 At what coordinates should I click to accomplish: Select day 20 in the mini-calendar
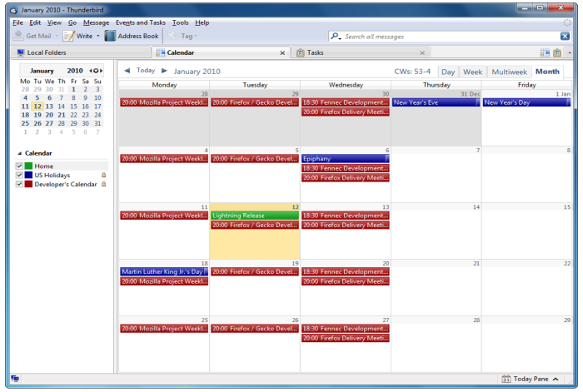point(49,115)
